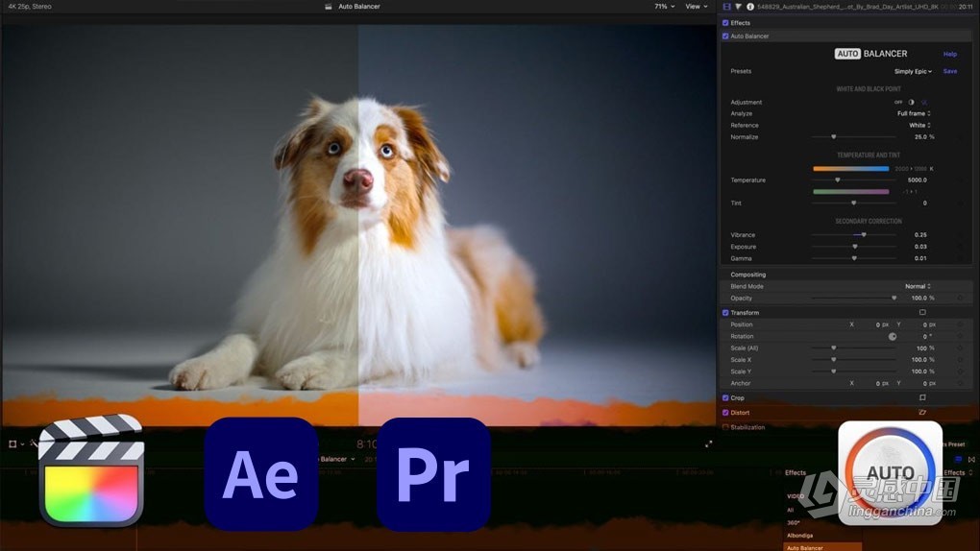The image size is (980, 551).
Task: Add keyframe for Position parameter
Action: click(x=961, y=324)
